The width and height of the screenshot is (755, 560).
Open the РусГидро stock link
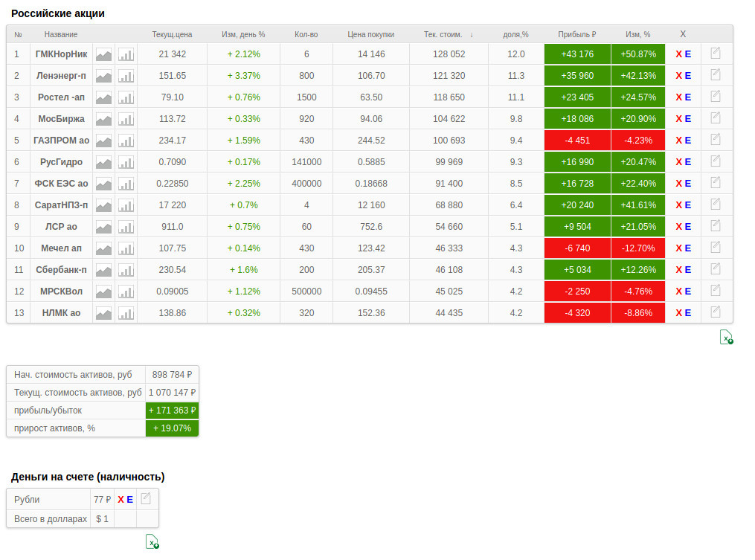pyautogui.click(x=61, y=162)
